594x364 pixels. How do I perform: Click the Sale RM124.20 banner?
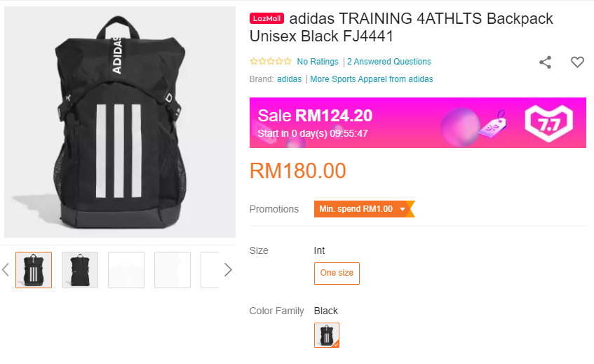pos(418,123)
